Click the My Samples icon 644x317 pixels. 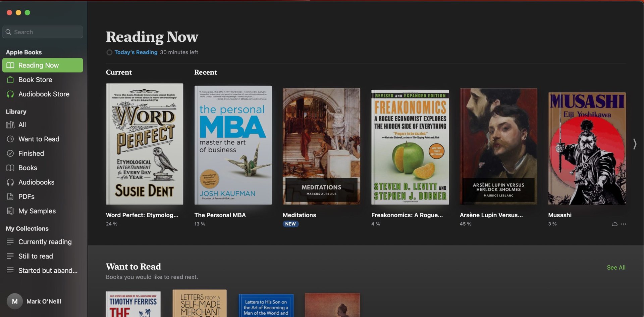tap(10, 211)
